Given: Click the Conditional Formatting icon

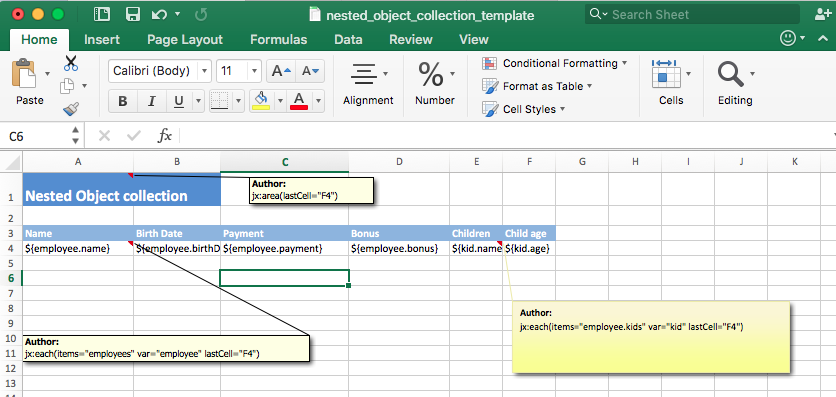Looking at the screenshot, I should tap(489, 63).
